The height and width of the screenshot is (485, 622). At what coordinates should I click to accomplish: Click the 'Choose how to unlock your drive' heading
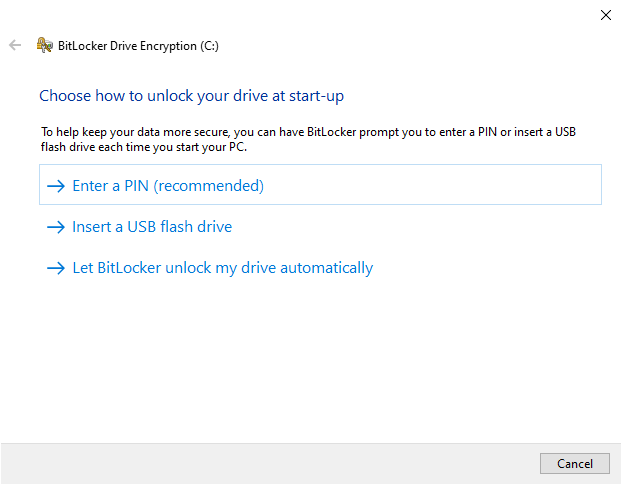[x=192, y=96]
